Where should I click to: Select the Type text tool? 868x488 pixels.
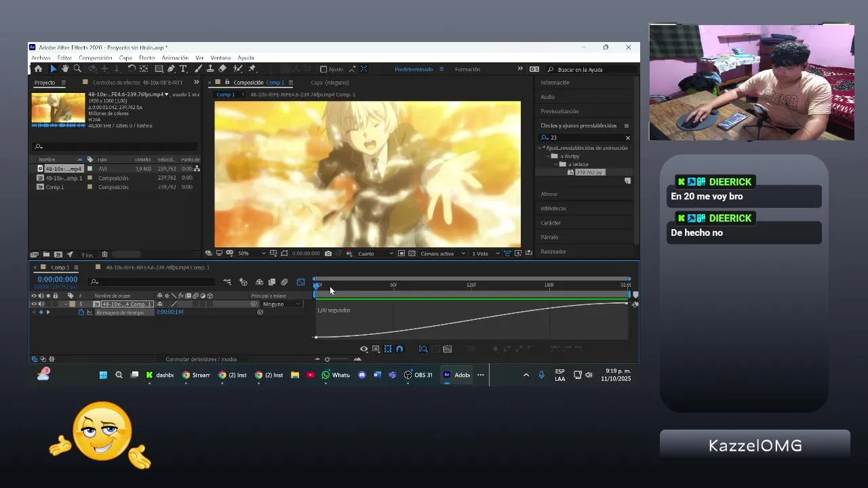click(183, 69)
